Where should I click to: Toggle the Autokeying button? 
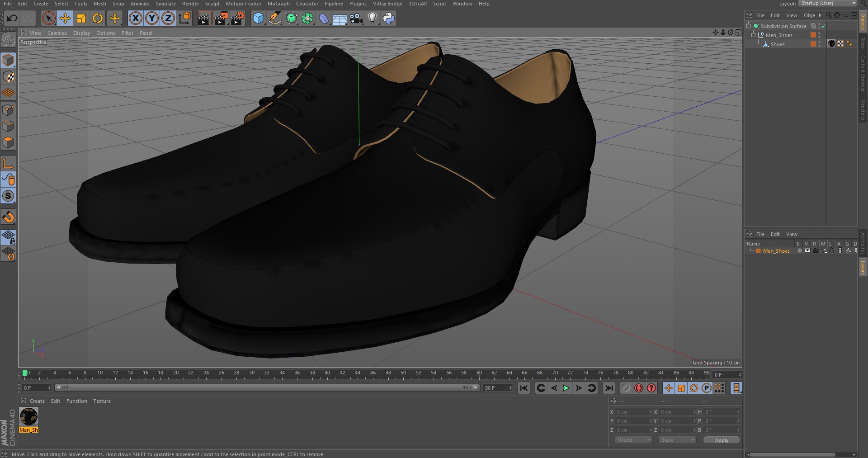click(639, 388)
